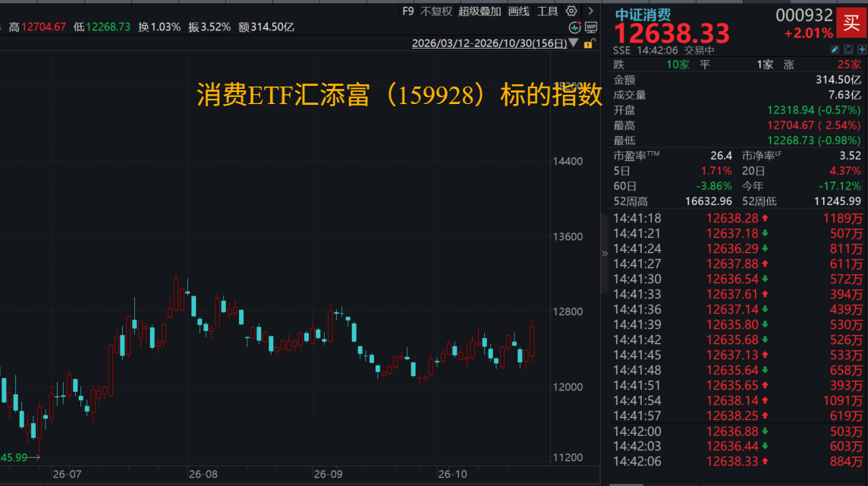The height and width of the screenshot is (486, 868).
Task: Click the index name 中证消费
Action: [x=643, y=14]
